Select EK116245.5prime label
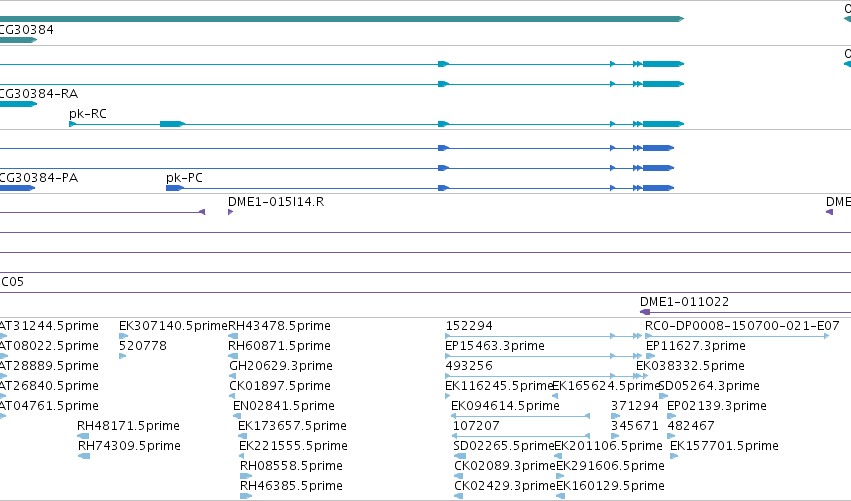Screen dimensions: 851x501 [498, 386]
